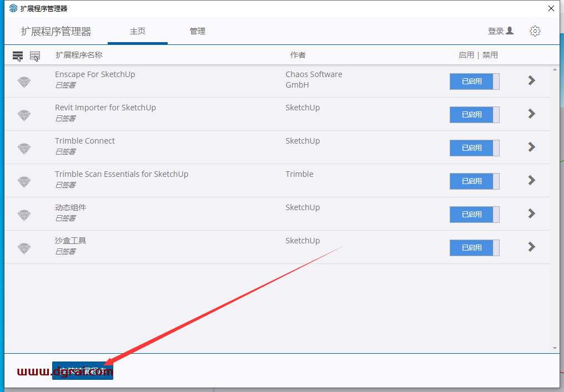Click the scrollbar up arrow

pos(555,70)
